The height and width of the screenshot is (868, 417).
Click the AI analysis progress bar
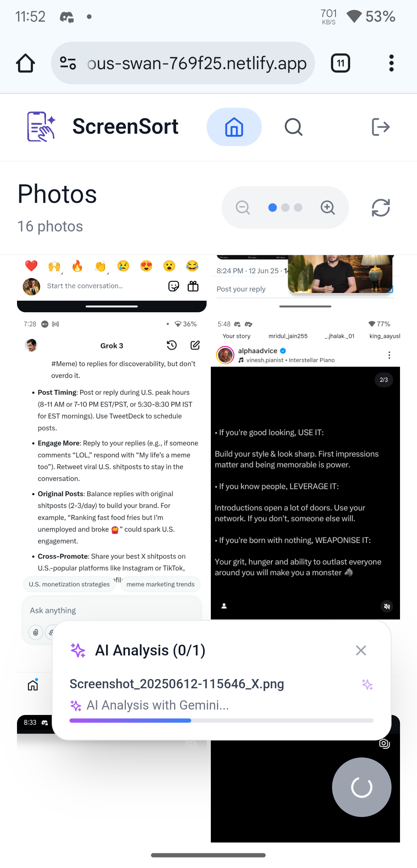(x=222, y=720)
